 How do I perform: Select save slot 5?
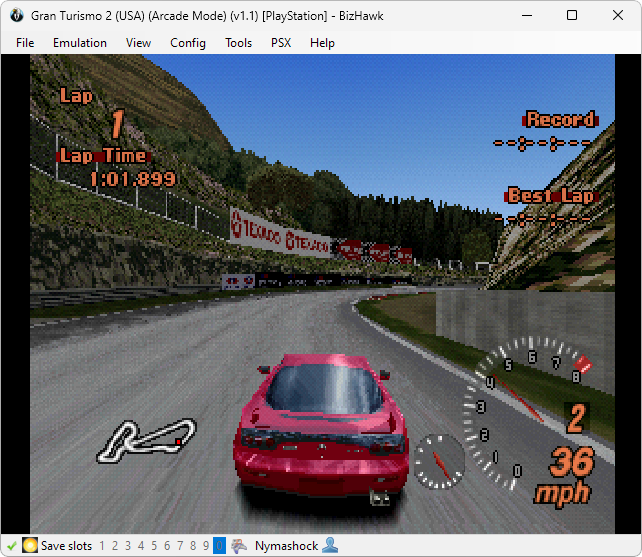(x=154, y=546)
